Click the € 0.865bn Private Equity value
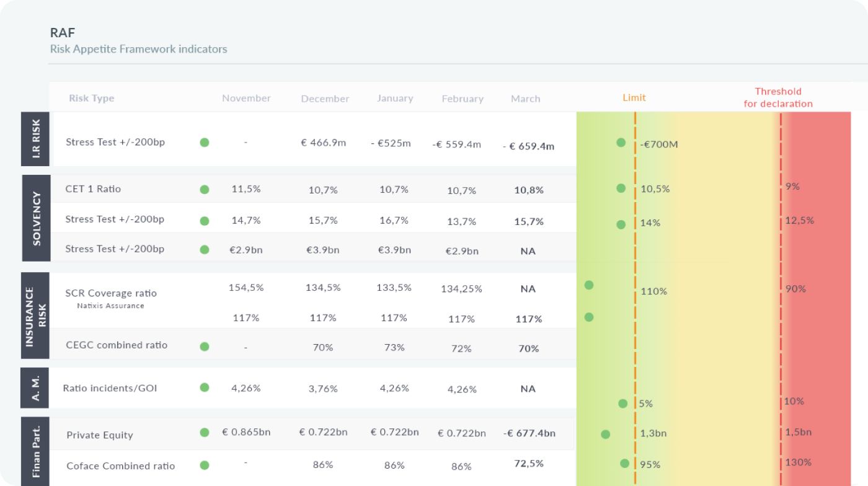Viewport: 868px width, 486px height. [x=247, y=432]
